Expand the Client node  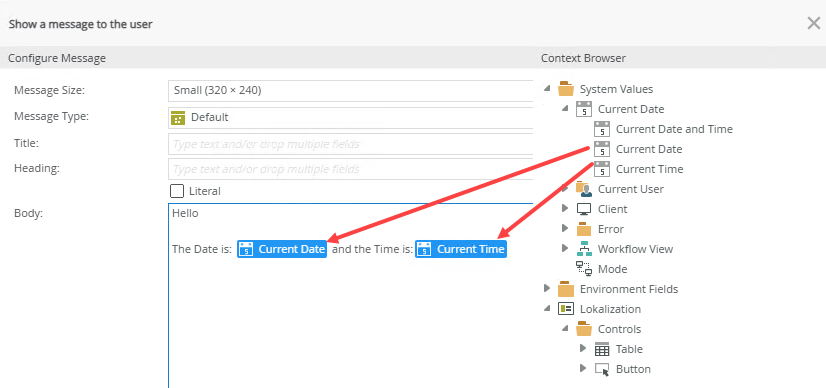pyautogui.click(x=565, y=208)
